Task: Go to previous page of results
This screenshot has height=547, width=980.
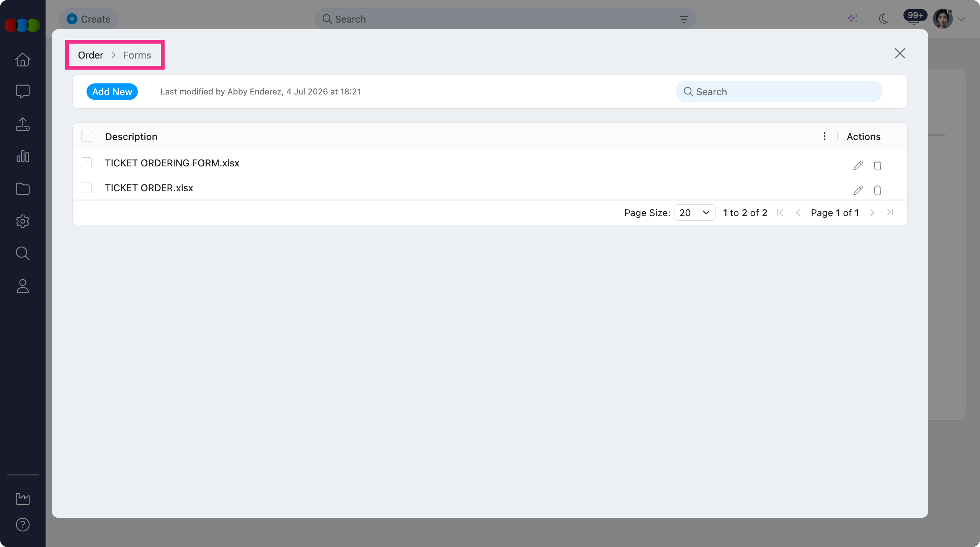Action: click(798, 213)
